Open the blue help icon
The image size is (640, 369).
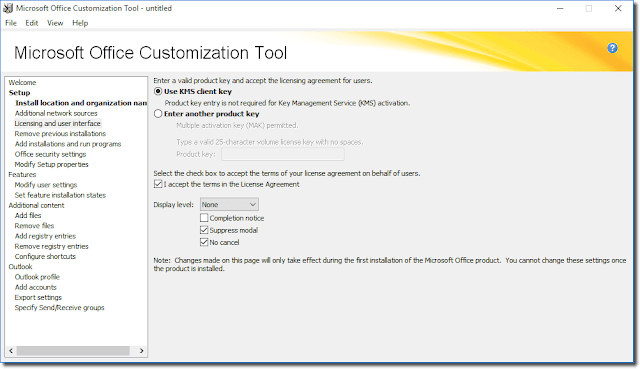(612, 48)
